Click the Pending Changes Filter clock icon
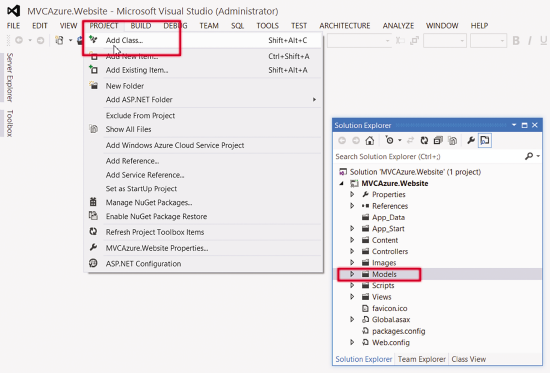Viewport: 550px width, 373px height. click(389, 140)
